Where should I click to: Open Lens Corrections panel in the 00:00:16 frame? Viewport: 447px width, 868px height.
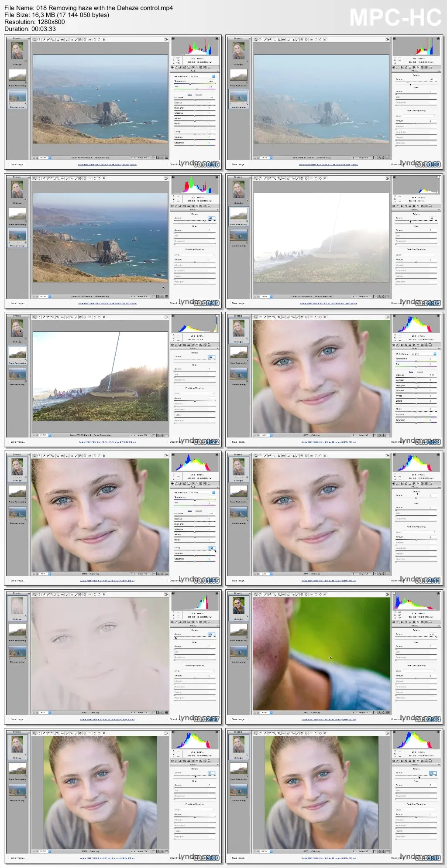pyautogui.click(x=193, y=67)
